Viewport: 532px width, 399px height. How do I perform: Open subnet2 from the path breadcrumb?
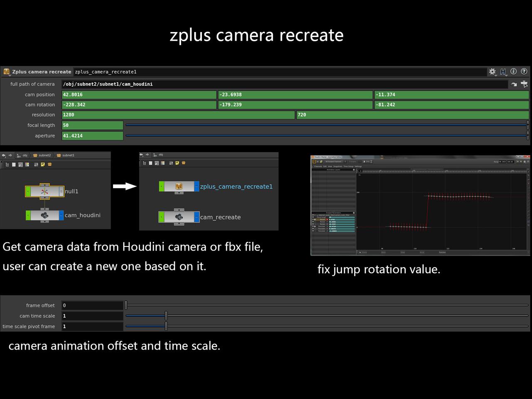point(44,155)
